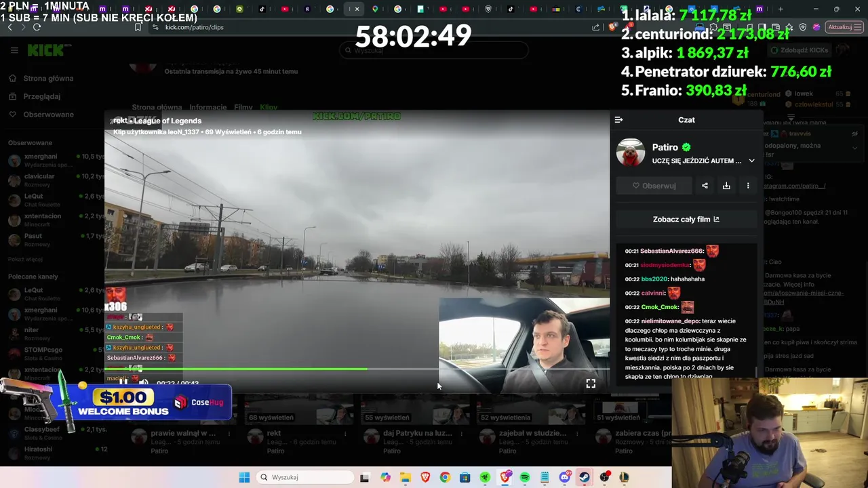Collapse the chat panel with the arrow icon
This screenshot has width=868, height=488.
618,120
